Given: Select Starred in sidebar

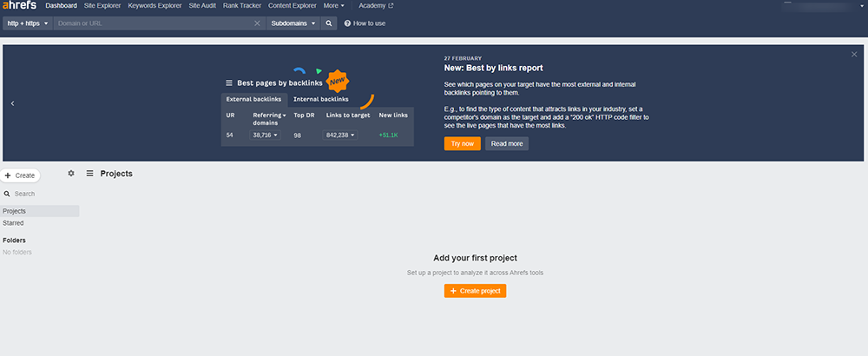Looking at the screenshot, I should (x=13, y=223).
